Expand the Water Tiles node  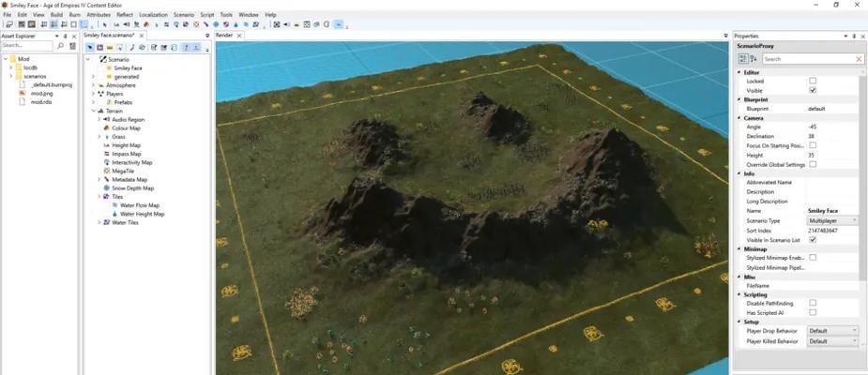pyautogui.click(x=99, y=222)
